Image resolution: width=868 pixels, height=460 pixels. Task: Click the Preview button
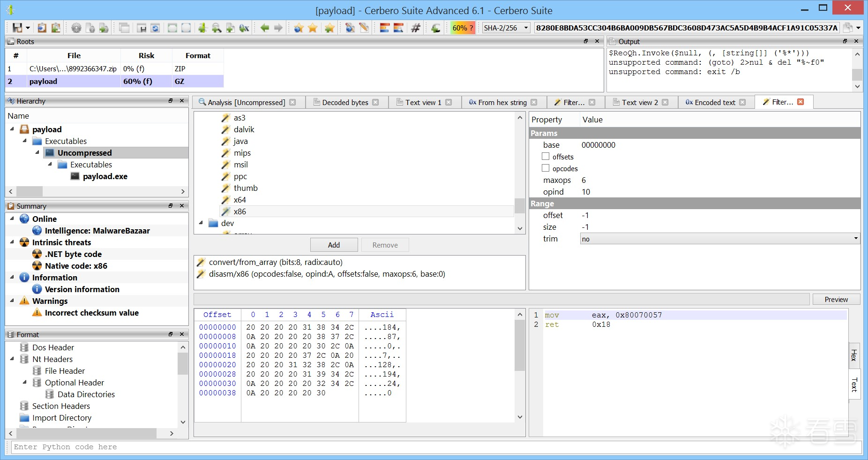tap(836, 299)
